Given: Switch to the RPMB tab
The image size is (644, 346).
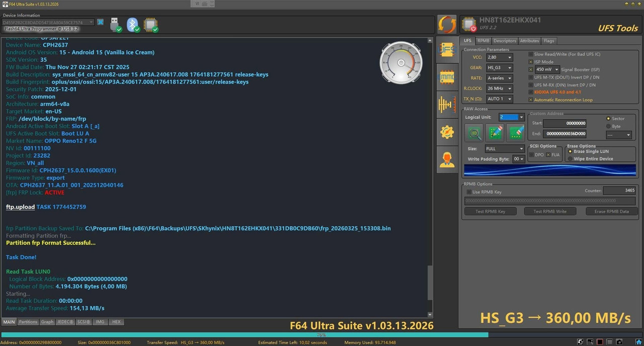Looking at the screenshot, I should 484,41.
